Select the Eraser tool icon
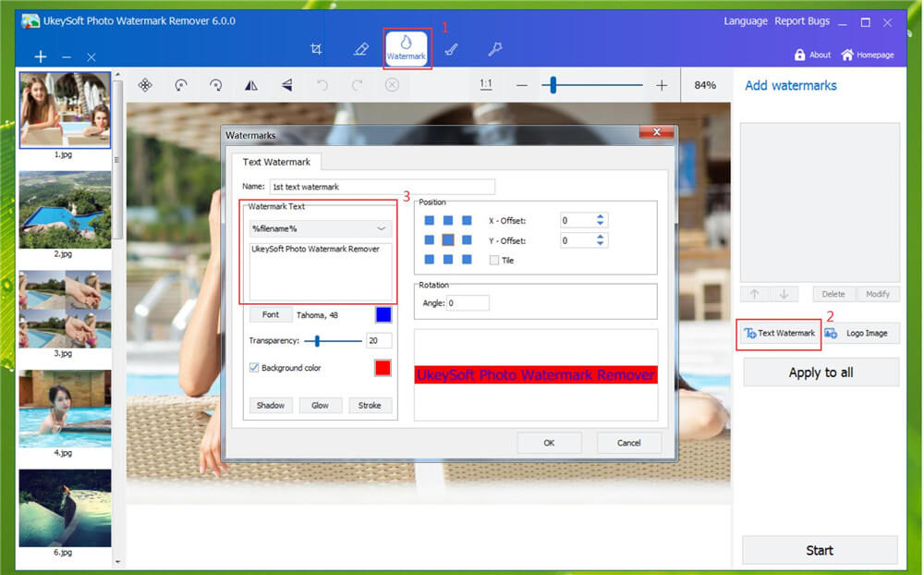The width and height of the screenshot is (924, 575). coord(361,49)
